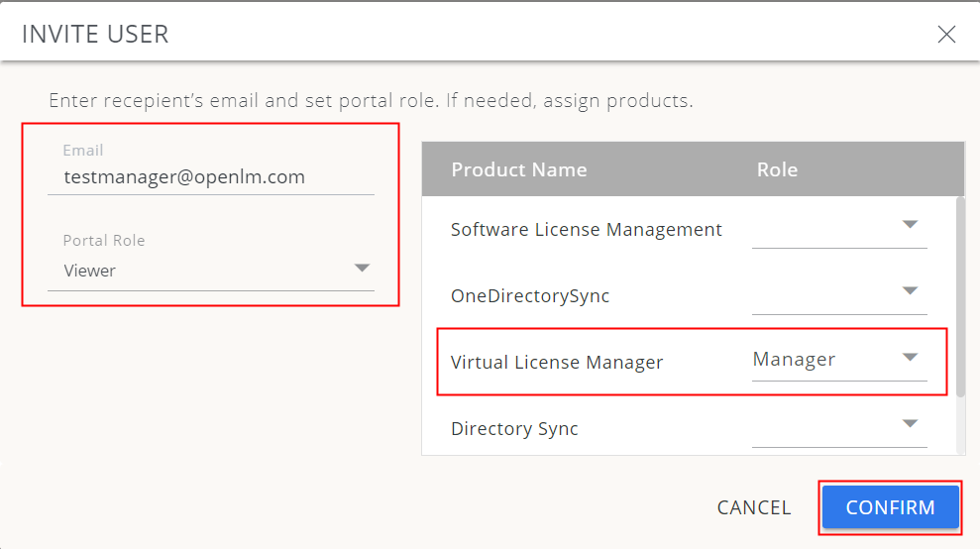The height and width of the screenshot is (549, 980).
Task: Click the INVITE USER dialog title
Action: click(x=95, y=35)
